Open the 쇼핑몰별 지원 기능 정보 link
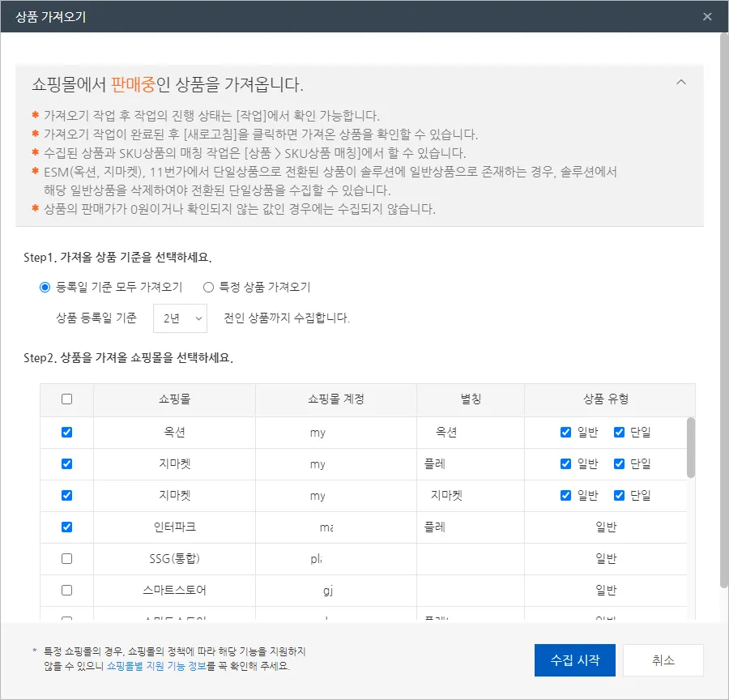Viewport: 729px width, 700px height. pyautogui.click(x=156, y=666)
